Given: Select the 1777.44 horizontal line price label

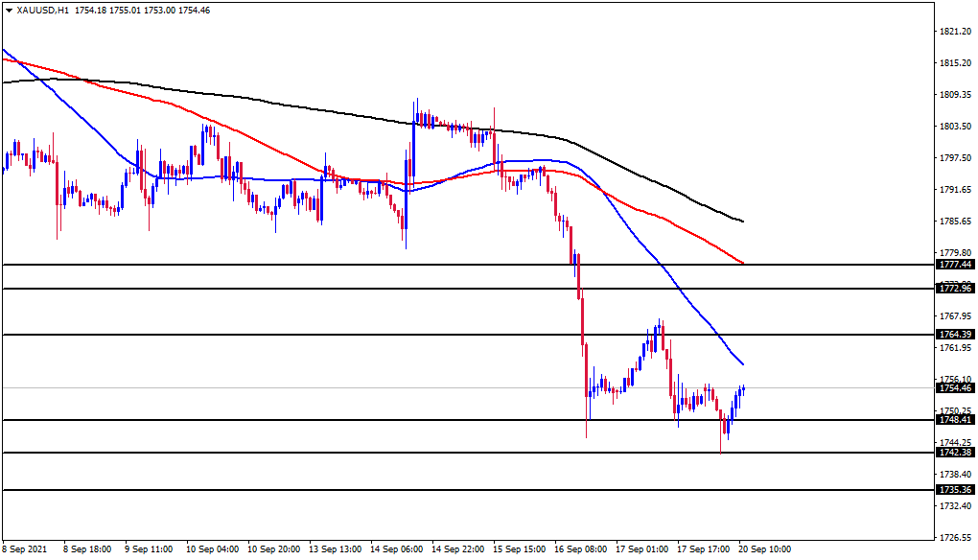Looking at the screenshot, I should [x=956, y=265].
